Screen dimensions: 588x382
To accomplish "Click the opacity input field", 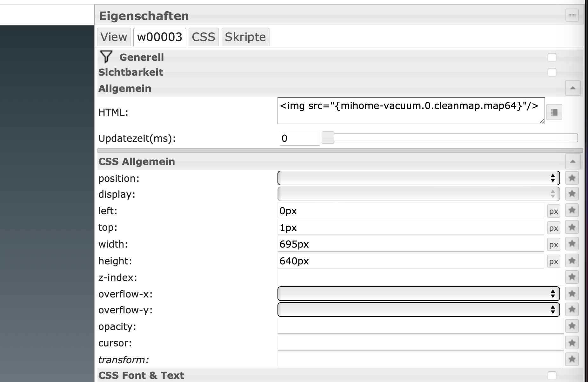I will pyautogui.click(x=420, y=326).
